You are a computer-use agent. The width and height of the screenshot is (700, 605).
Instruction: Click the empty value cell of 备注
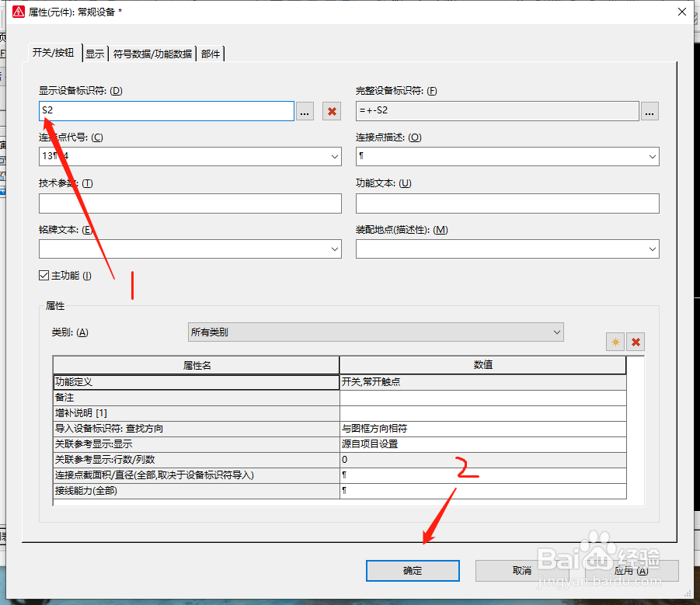[x=483, y=398]
